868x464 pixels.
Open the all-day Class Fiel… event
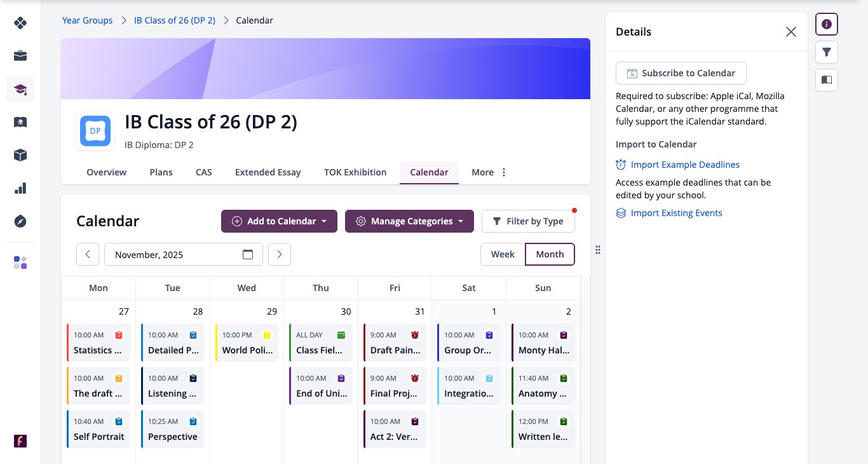[x=321, y=343]
